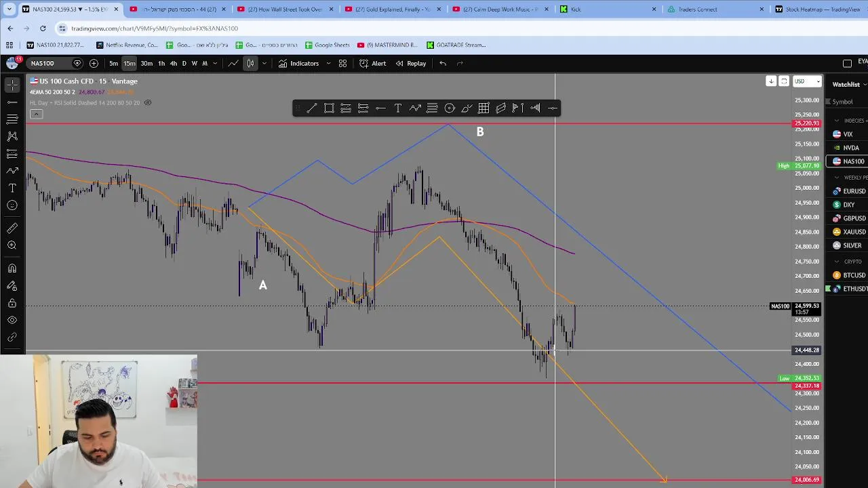
Task: Select the zoom in tool
Action: click(12, 245)
